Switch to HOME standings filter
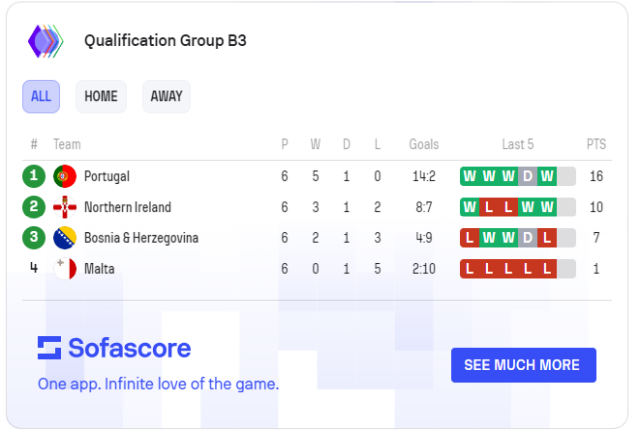This screenshot has width=640, height=432. click(101, 96)
